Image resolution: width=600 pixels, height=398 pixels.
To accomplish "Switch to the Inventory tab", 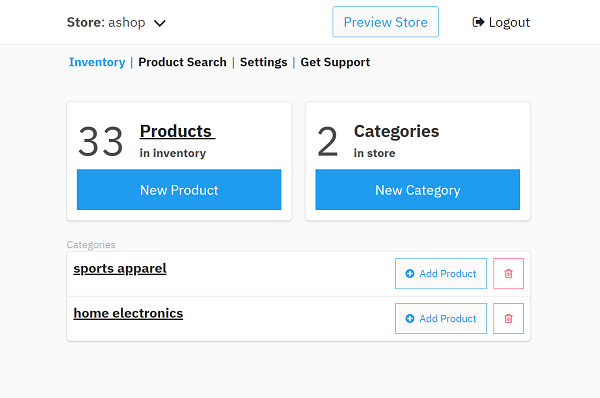I will [x=97, y=62].
